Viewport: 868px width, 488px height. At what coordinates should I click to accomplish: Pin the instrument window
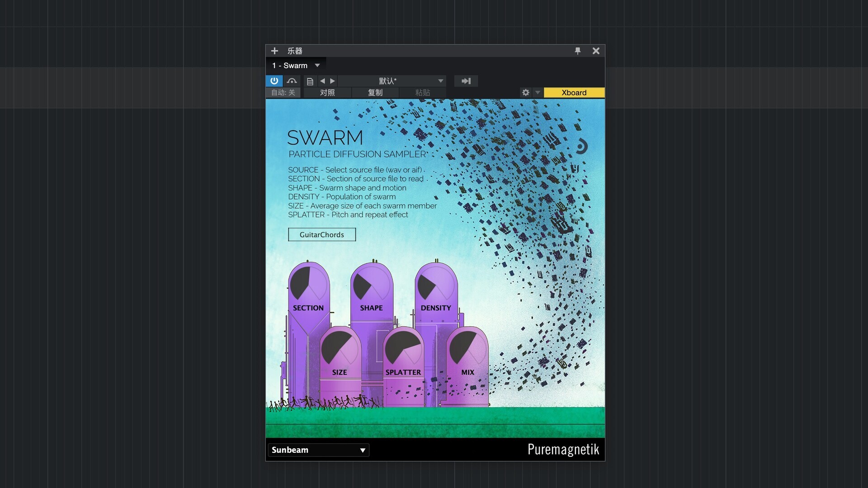pos(577,51)
